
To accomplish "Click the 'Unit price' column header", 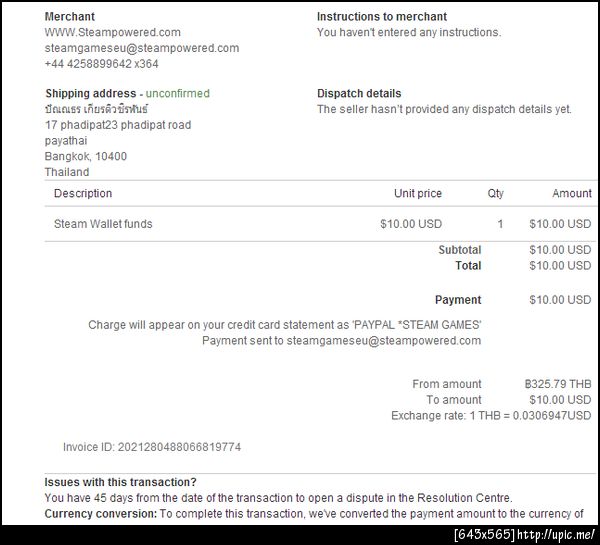I will pyautogui.click(x=418, y=193).
